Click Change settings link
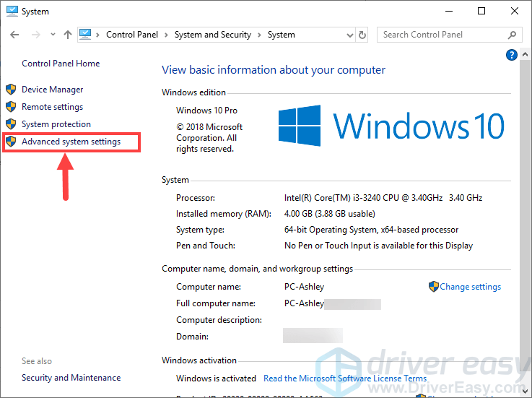 470,287
